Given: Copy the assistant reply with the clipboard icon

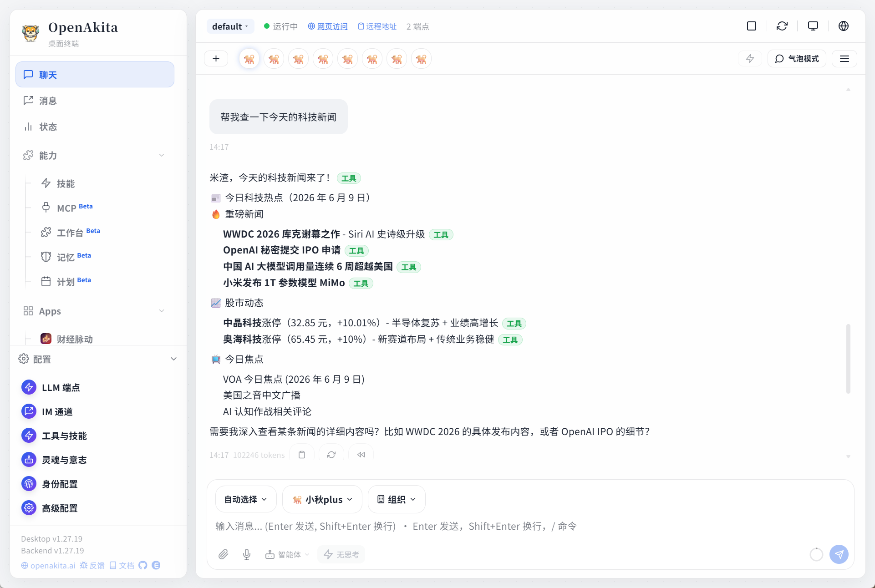Looking at the screenshot, I should pos(302,455).
